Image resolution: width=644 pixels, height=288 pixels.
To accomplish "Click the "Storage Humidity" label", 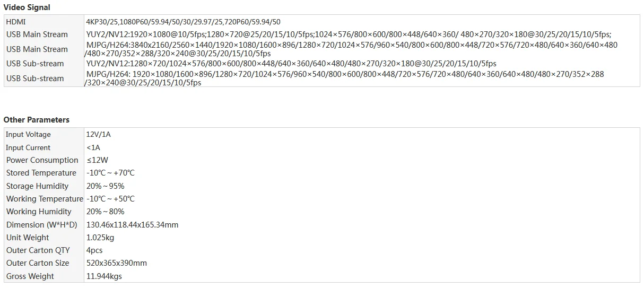I will 38,186.
